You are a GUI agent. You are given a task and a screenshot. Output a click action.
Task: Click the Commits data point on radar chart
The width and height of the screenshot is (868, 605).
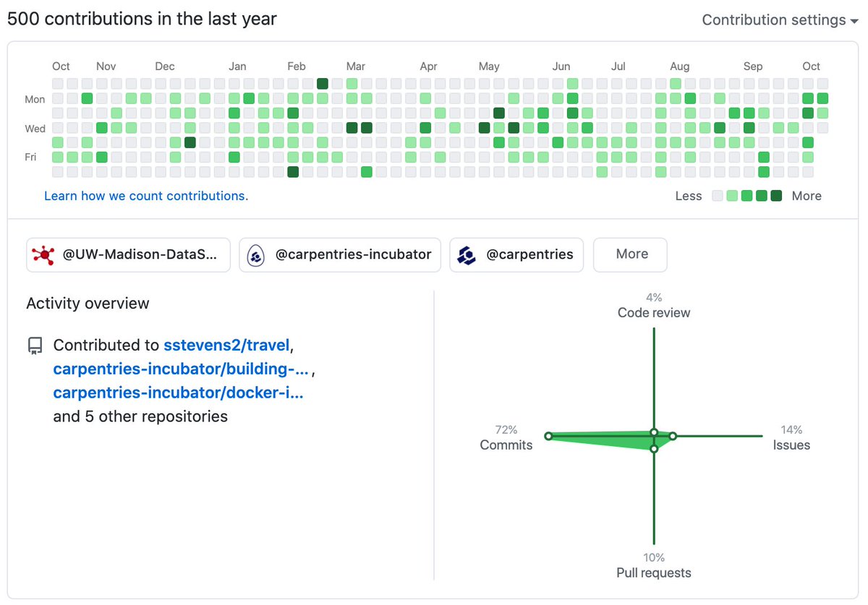(x=548, y=436)
